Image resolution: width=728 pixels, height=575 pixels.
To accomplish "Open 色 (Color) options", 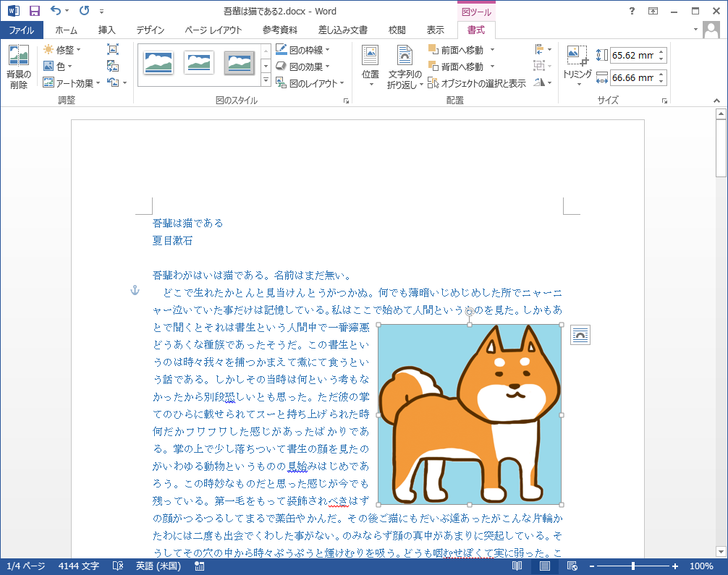I will coord(58,67).
